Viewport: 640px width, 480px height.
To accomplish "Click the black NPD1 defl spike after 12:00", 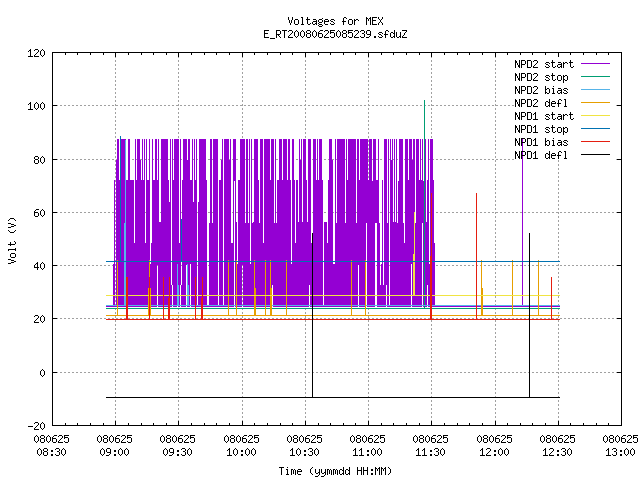I will click(x=529, y=314).
